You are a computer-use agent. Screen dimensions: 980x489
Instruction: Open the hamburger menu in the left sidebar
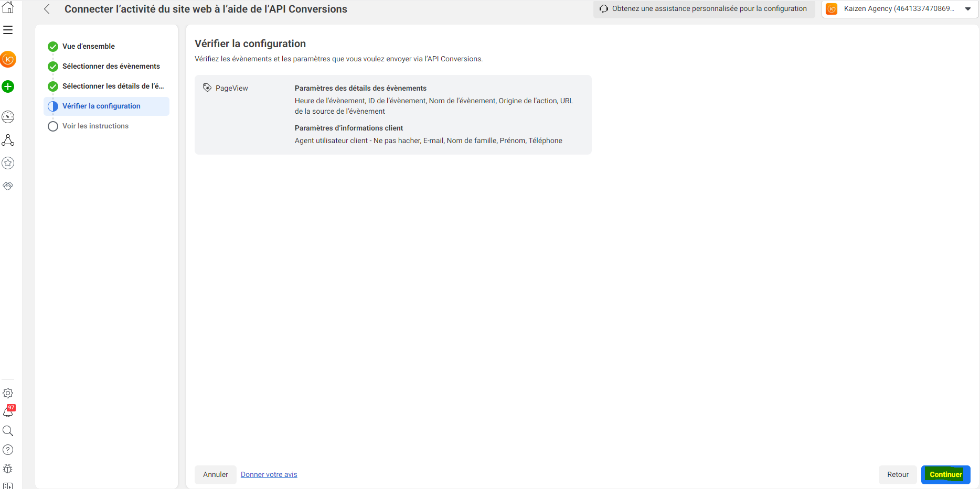(8, 30)
